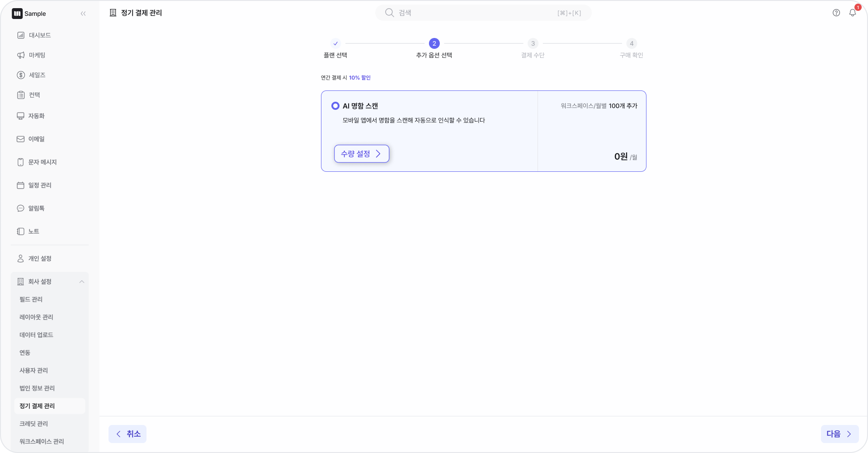Viewport: 868px width, 453px height.
Task: Open 사용자 관리 in the sidebar
Action: coord(33,370)
